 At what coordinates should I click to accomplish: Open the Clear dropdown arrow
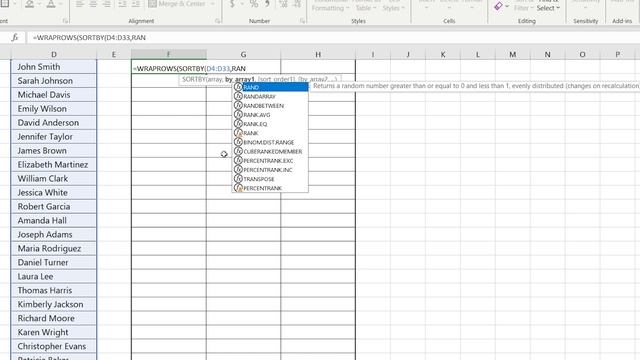(x=507, y=6)
